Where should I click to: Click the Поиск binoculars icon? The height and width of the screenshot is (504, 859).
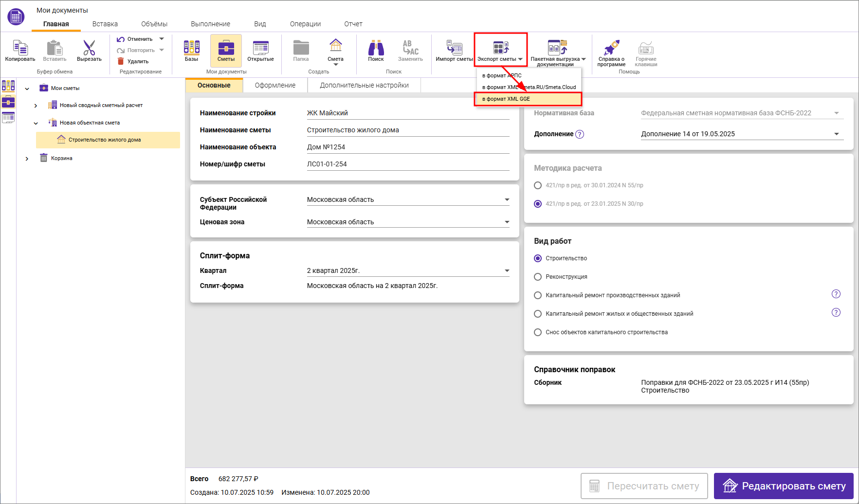coord(376,48)
